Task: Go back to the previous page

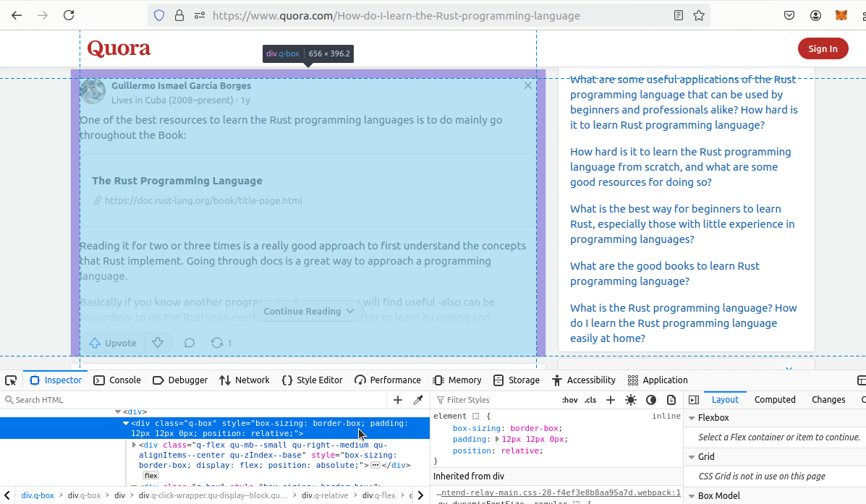Action: (x=17, y=15)
